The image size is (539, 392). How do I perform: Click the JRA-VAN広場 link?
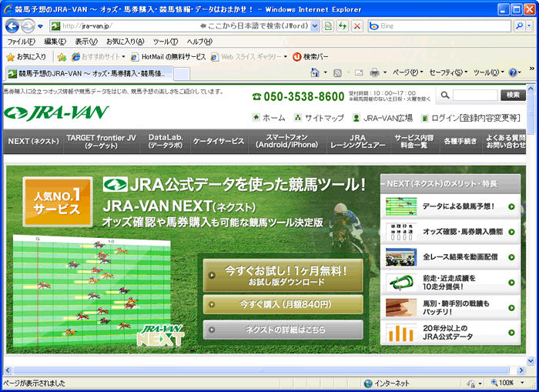point(383,118)
